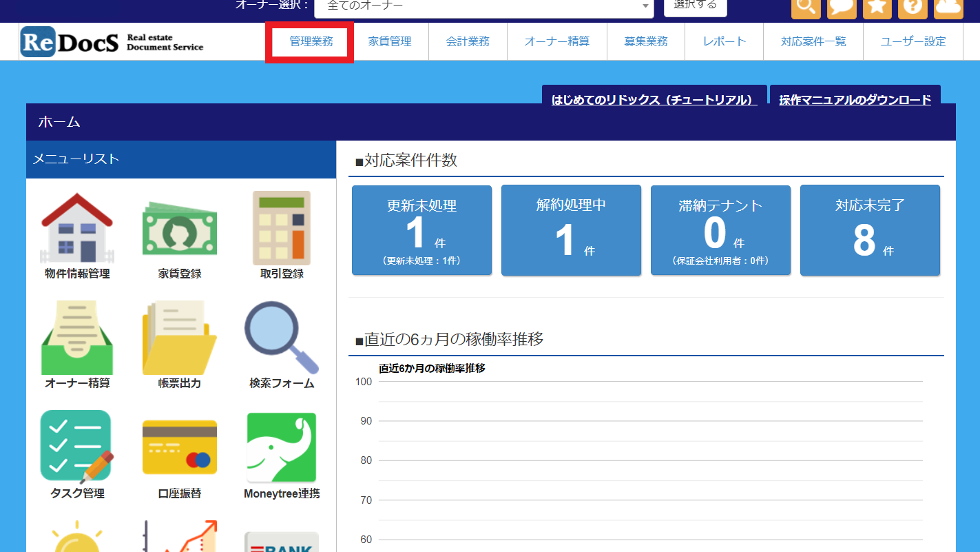Image resolution: width=980 pixels, height=552 pixels.
Task: Click the 物件情報管理 label text
Action: [x=77, y=274]
